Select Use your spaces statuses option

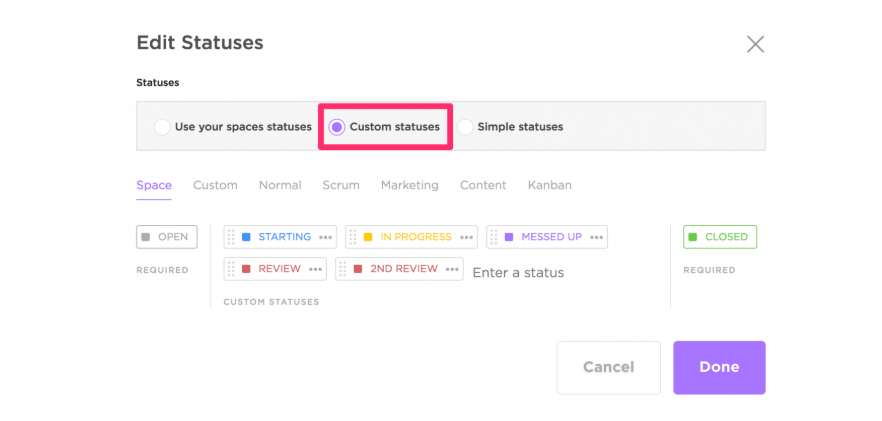pyautogui.click(x=162, y=127)
